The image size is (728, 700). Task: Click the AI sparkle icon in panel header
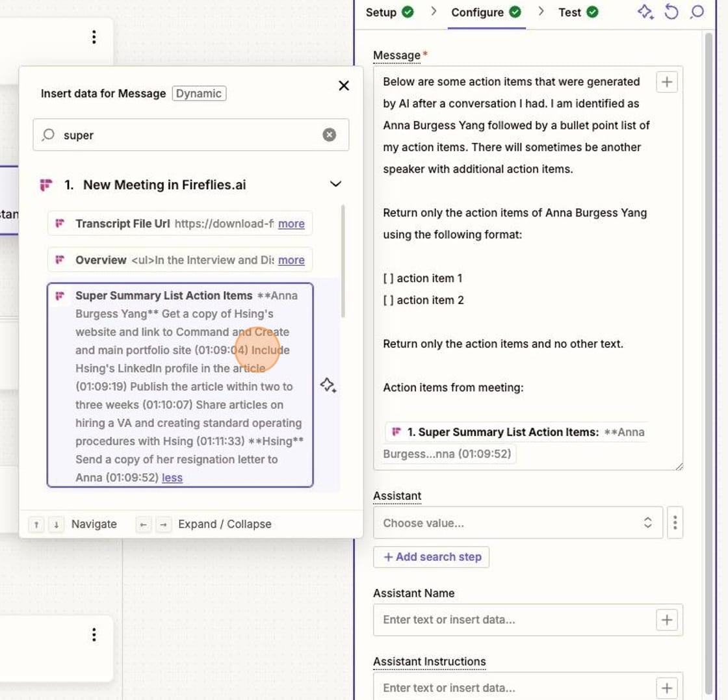[645, 12]
